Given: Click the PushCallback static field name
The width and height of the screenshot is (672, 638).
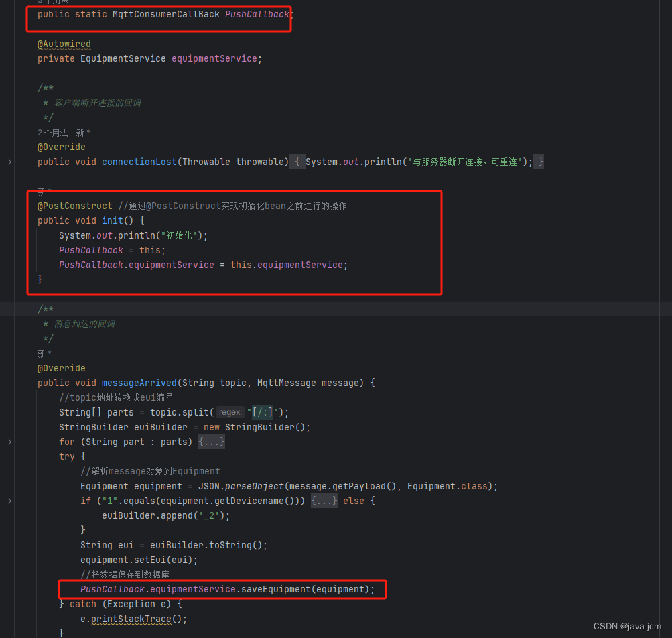Looking at the screenshot, I should point(257,14).
